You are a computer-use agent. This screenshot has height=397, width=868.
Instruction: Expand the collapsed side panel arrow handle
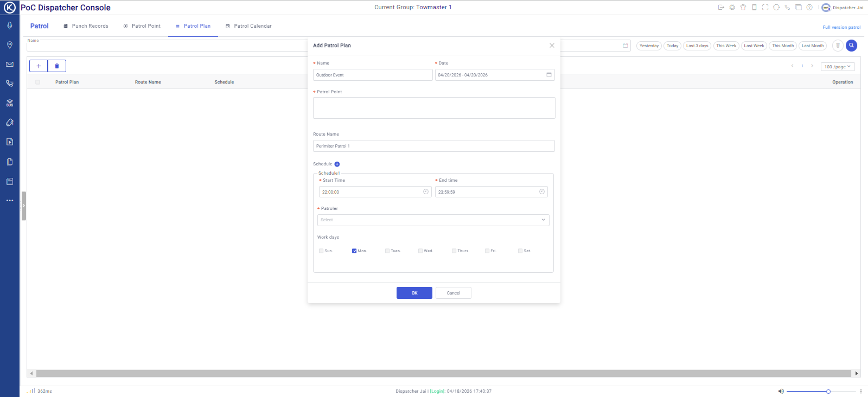coord(24,206)
